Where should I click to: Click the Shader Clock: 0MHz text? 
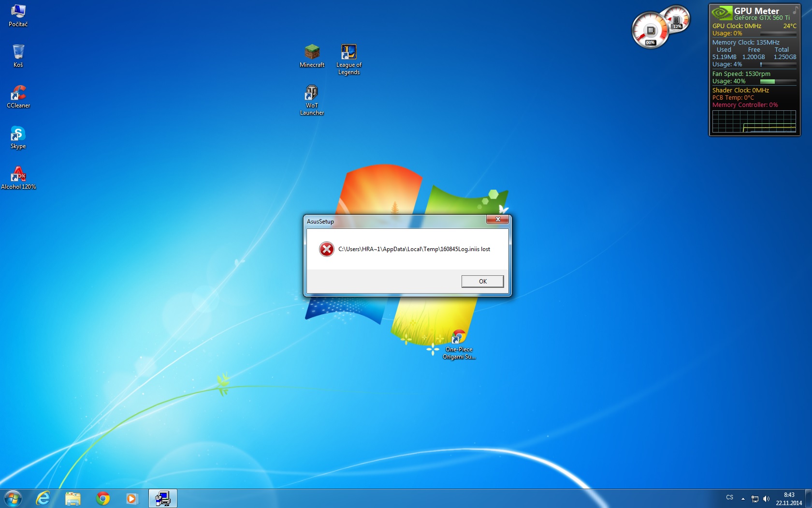(x=740, y=90)
